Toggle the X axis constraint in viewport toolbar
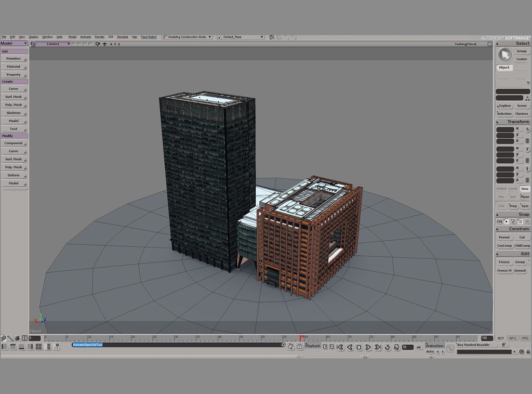The width and height of the screenshot is (532, 394). coord(111,44)
